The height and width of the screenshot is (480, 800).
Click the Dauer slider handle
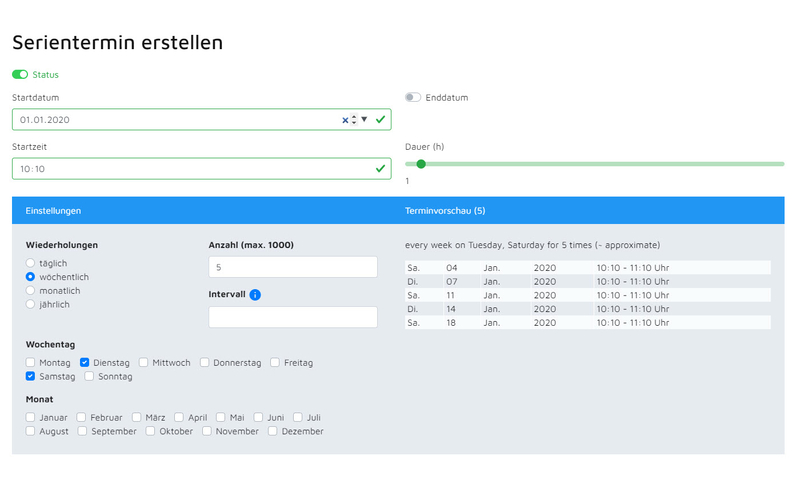click(x=421, y=164)
